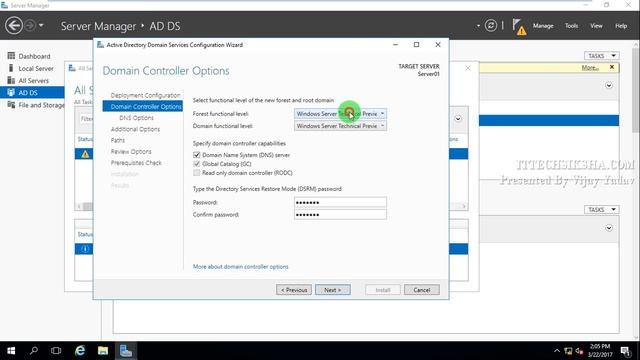Open Task View on the taskbar
Screen dimensions: 640x360
pos(56,351)
